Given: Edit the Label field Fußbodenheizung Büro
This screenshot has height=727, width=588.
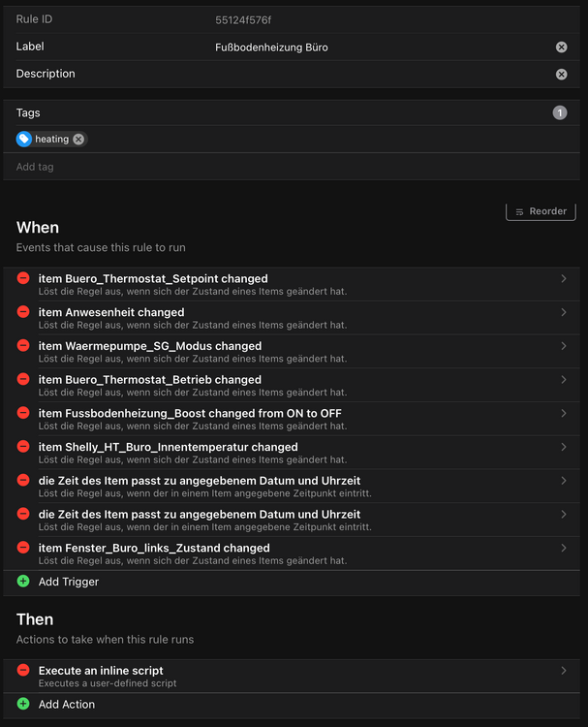Looking at the screenshot, I should tap(378, 47).
